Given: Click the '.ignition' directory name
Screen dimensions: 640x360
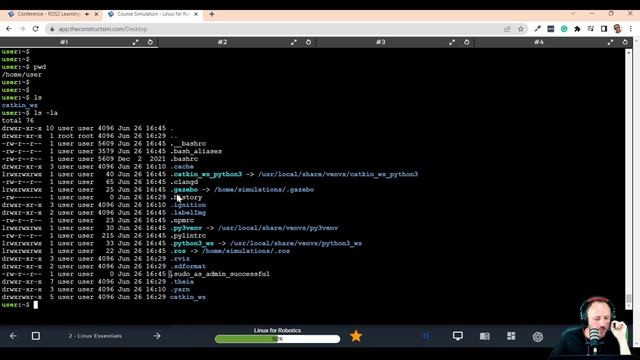Looking at the screenshot, I should point(188,205).
